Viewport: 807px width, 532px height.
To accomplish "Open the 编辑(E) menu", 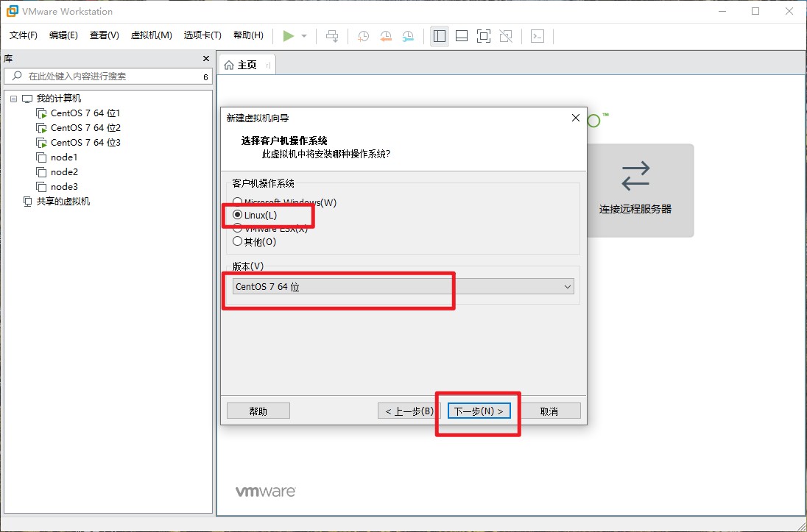I will 63,35.
